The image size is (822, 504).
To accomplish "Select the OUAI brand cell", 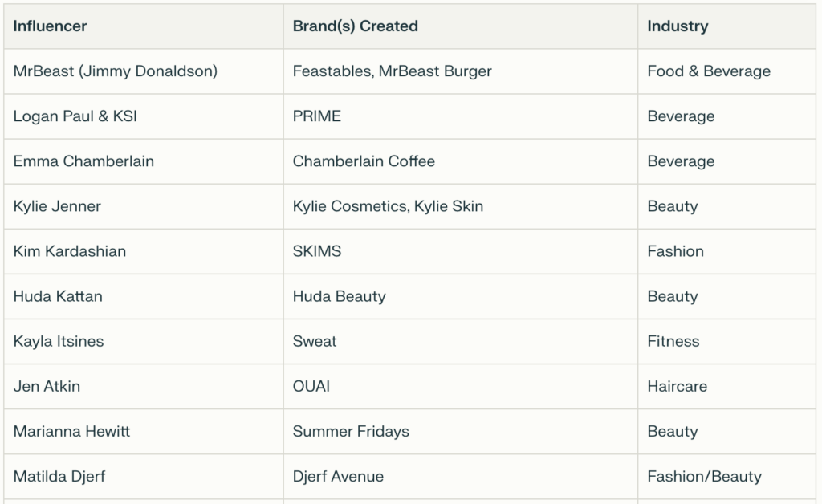I will click(x=311, y=386).
